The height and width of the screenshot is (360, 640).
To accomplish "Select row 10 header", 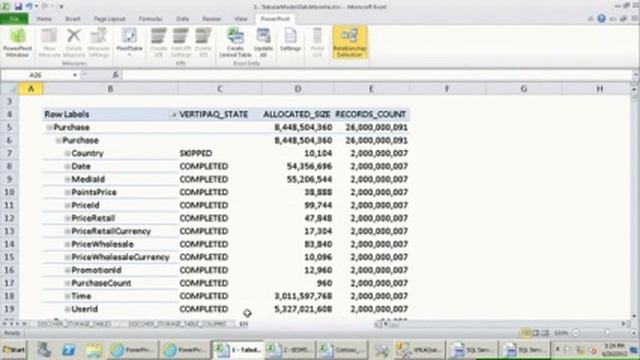I will pos(9,192).
